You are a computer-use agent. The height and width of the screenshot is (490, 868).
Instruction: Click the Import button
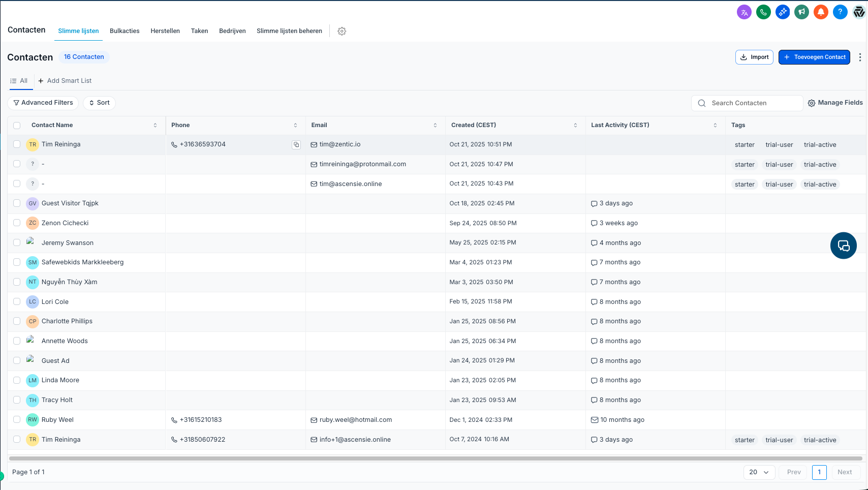[754, 57]
